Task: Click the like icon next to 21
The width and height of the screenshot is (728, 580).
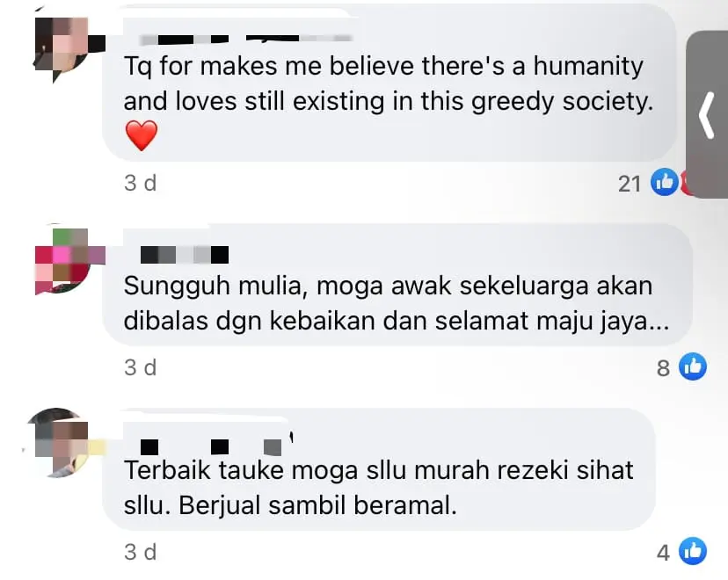Action: click(665, 182)
